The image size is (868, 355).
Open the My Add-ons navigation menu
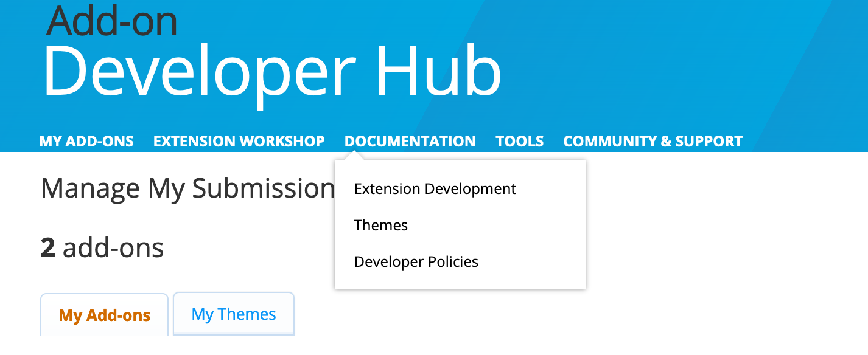(x=86, y=141)
